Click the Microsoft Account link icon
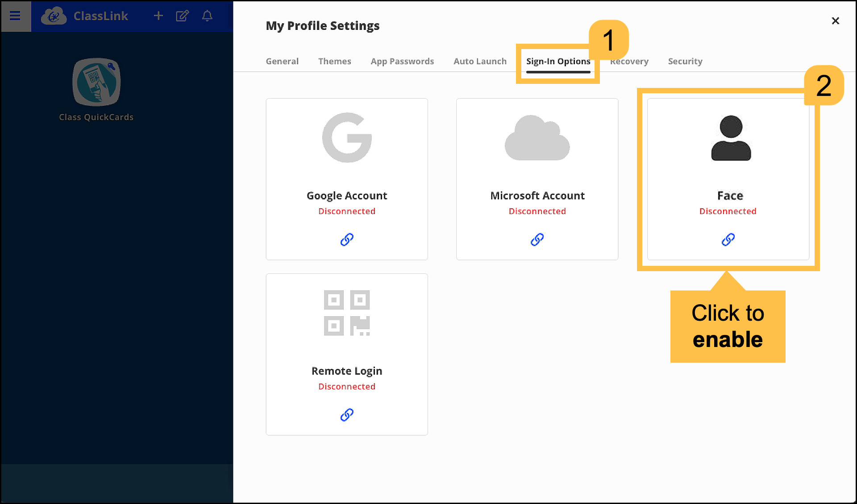857x504 pixels. coord(537,240)
